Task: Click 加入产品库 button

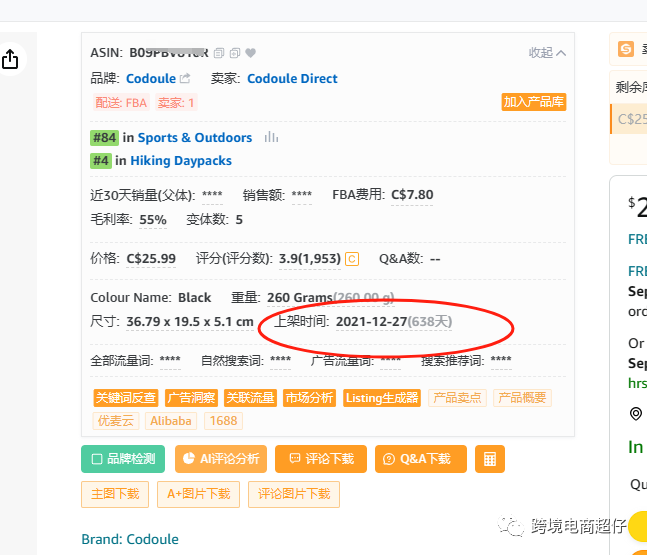Action: pos(533,102)
